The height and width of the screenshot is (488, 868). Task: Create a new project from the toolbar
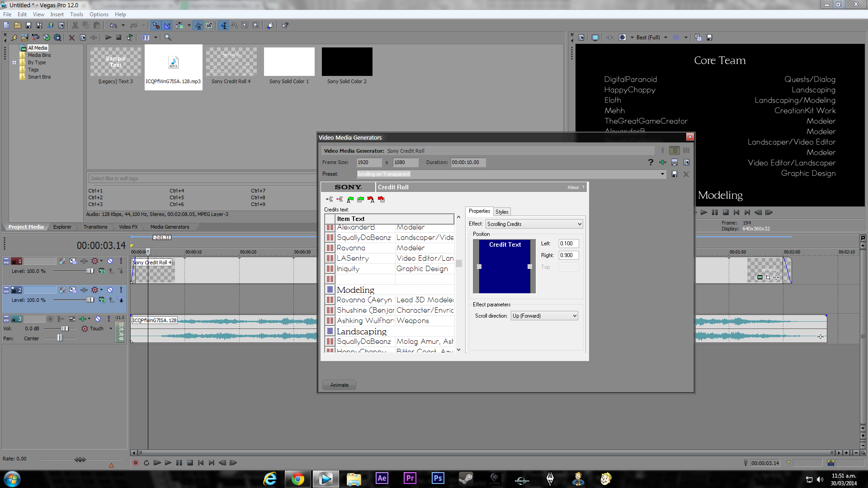coord(7,26)
